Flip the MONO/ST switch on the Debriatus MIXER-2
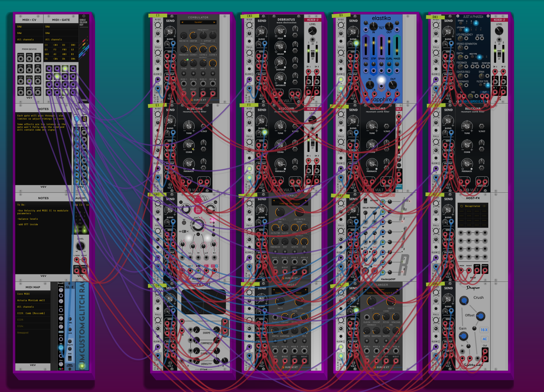 point(312,55)
